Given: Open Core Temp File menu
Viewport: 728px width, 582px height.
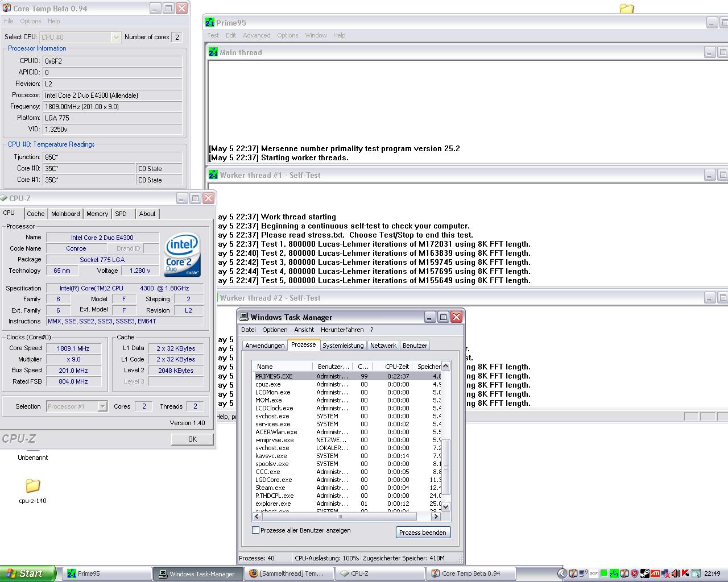Looking at the screenshot, I should tap(9, 21).
